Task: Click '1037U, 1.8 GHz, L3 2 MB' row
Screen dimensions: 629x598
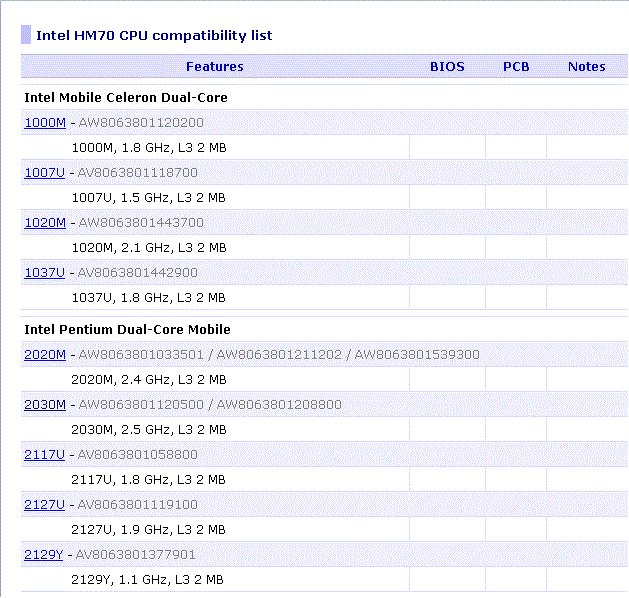Action: click(324, 297)
